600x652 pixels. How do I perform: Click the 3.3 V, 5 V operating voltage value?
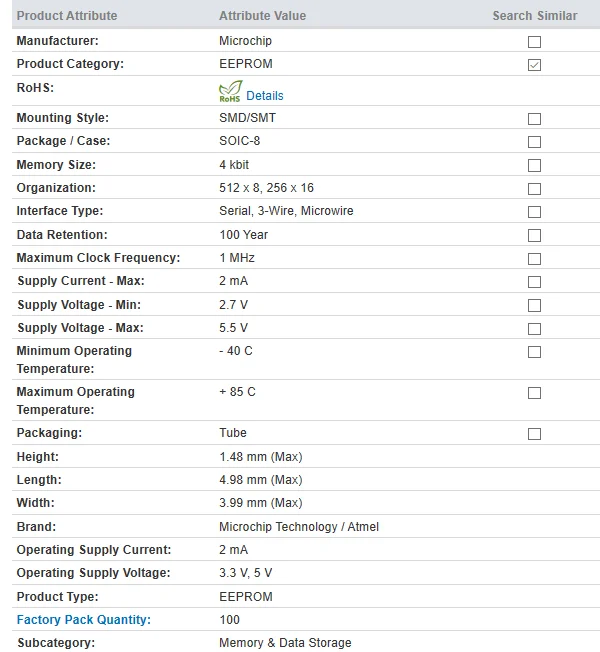click(x=246, y=573)
